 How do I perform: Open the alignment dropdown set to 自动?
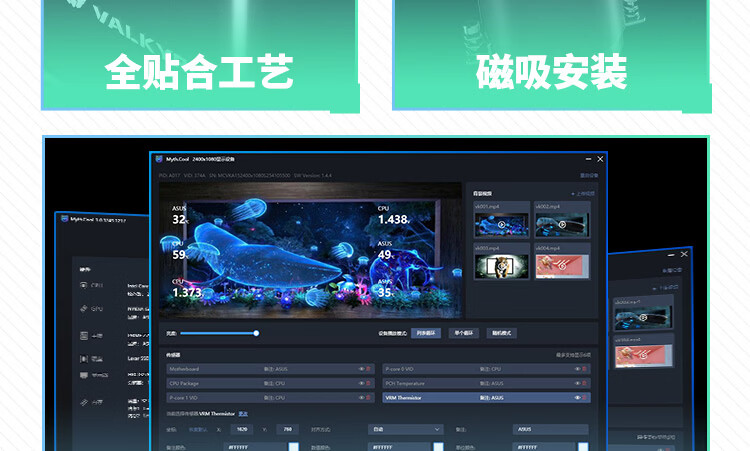pos(406,429)
